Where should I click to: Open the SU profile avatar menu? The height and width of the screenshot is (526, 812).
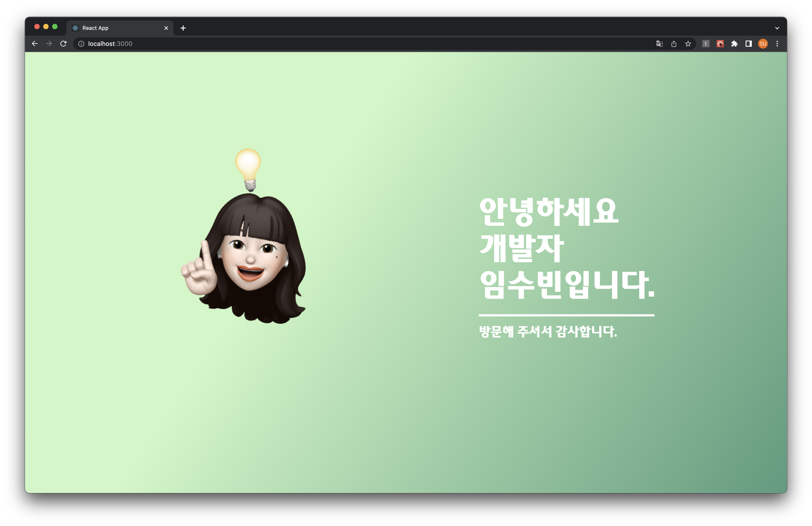763,44
